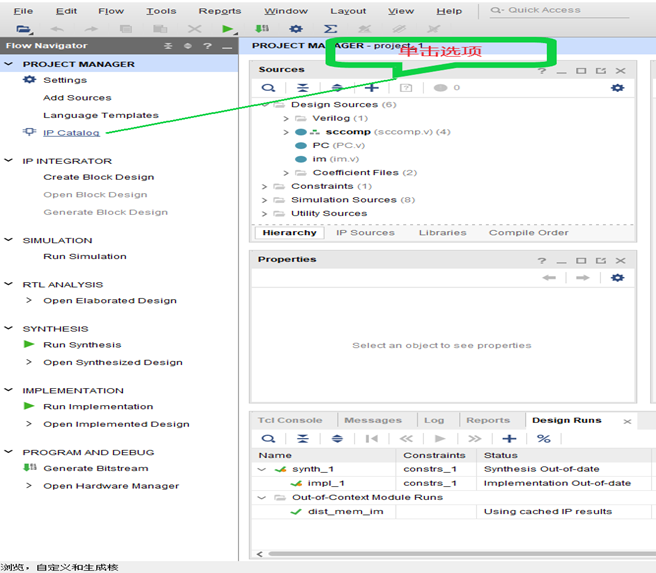The image size is (656, 573).
Task: Click the Quick Access search field
Action: [x=565, y=10]
